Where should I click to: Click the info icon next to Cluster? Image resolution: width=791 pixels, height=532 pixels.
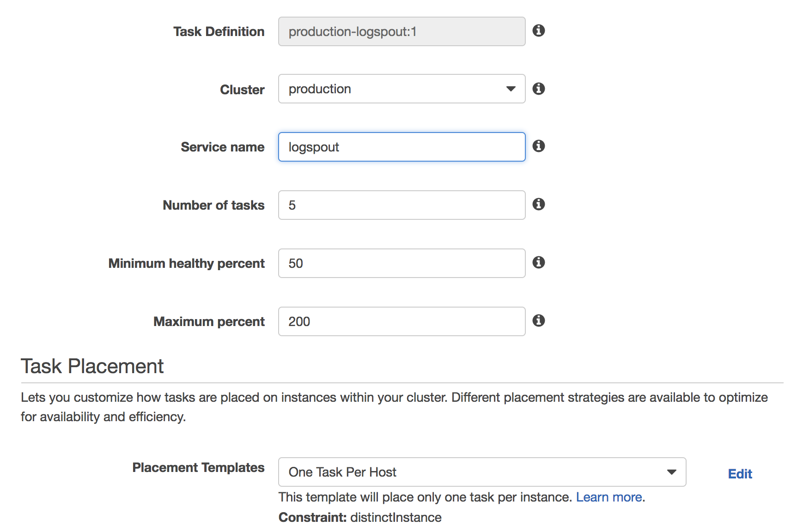[538, 89]
